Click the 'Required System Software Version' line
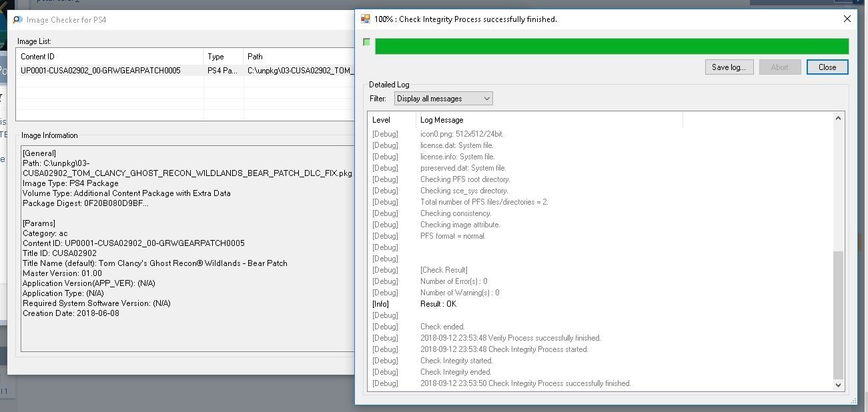 [x=97, y=303]
